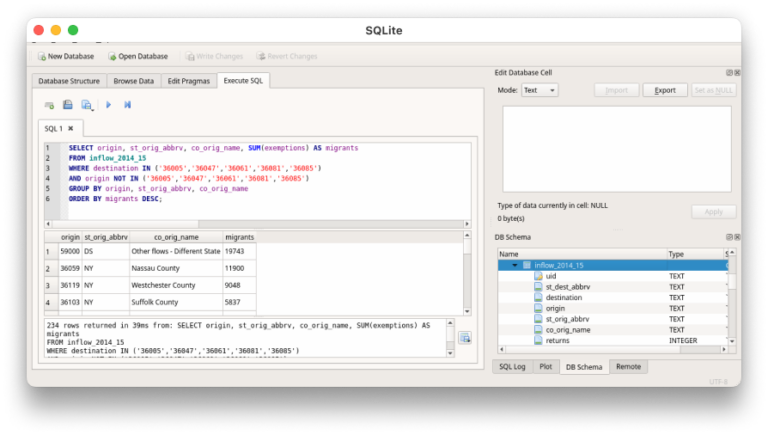
Task: Click the field icon beside origin
Action: 538,309
